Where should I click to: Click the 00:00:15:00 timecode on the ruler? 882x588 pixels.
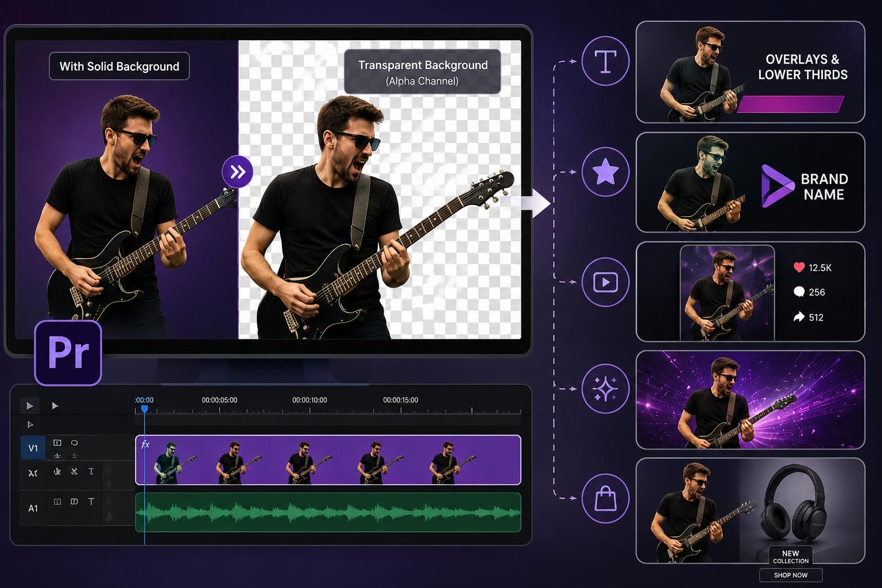coord(400,400)
